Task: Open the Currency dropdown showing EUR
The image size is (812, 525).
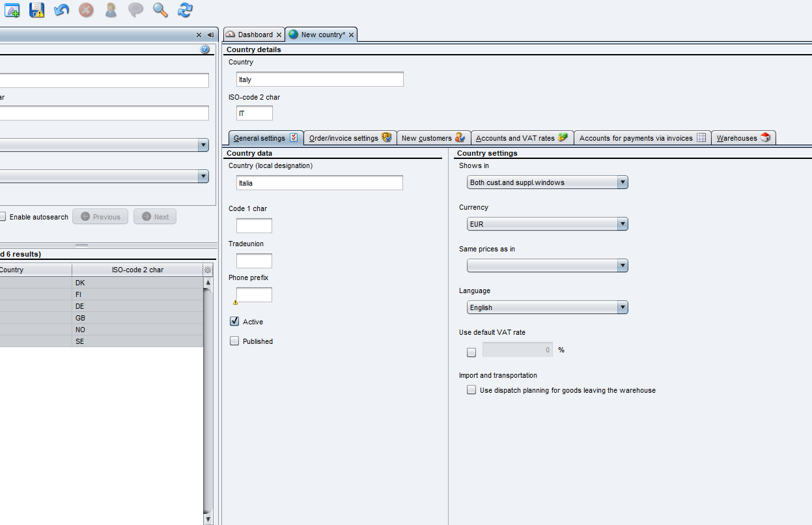Action: point(547,224)
